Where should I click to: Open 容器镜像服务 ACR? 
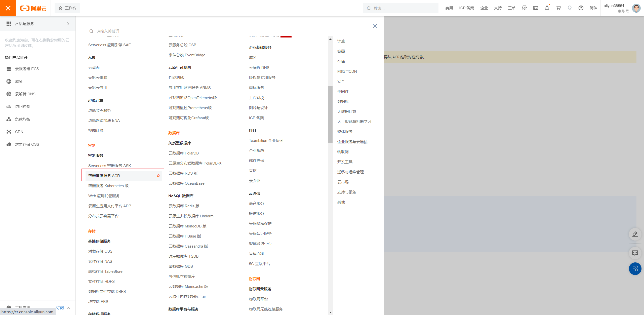(x=104, y=176)
